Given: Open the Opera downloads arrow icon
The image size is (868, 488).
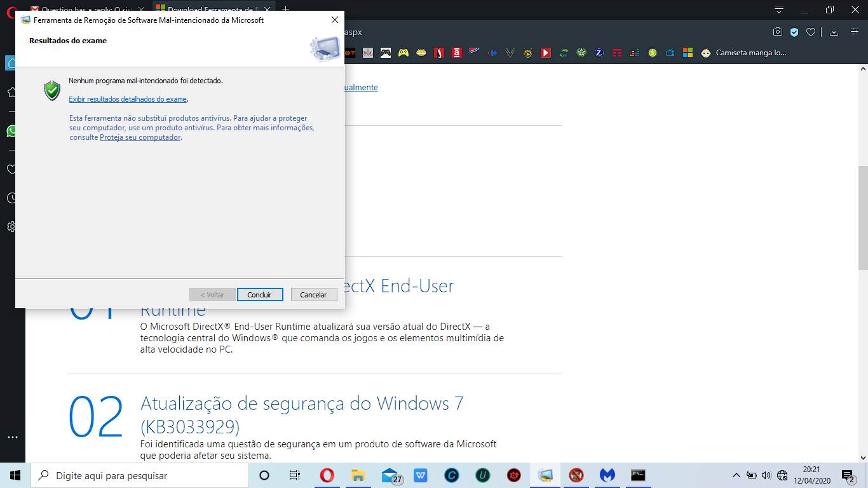Looking at the screenshot, I should point(834,32).
